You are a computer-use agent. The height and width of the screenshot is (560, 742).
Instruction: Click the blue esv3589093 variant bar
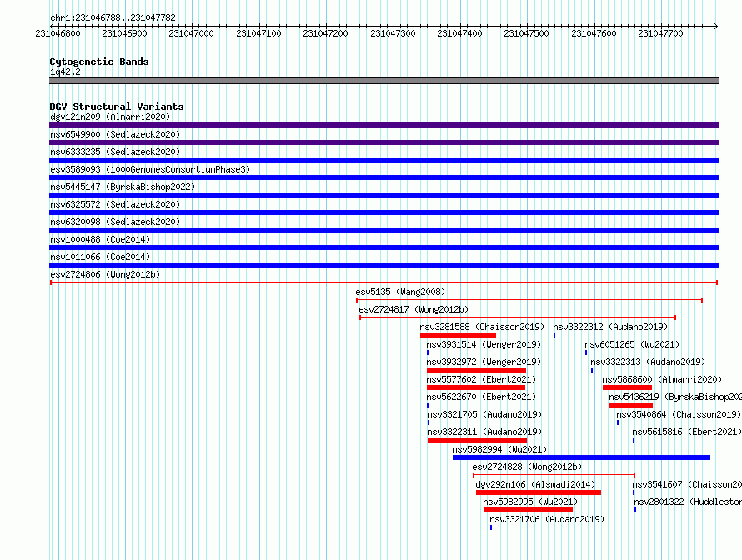[x=384, y=177]
